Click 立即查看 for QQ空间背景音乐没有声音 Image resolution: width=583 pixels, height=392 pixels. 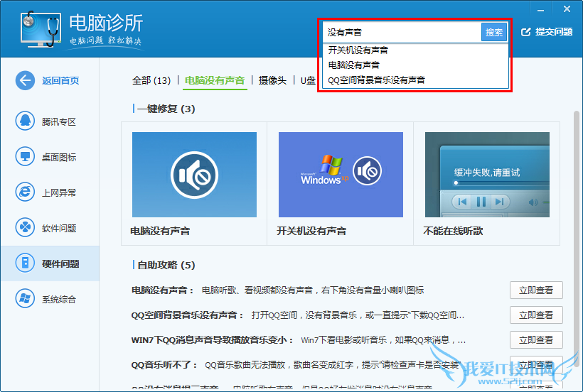[x=536, y=315]
